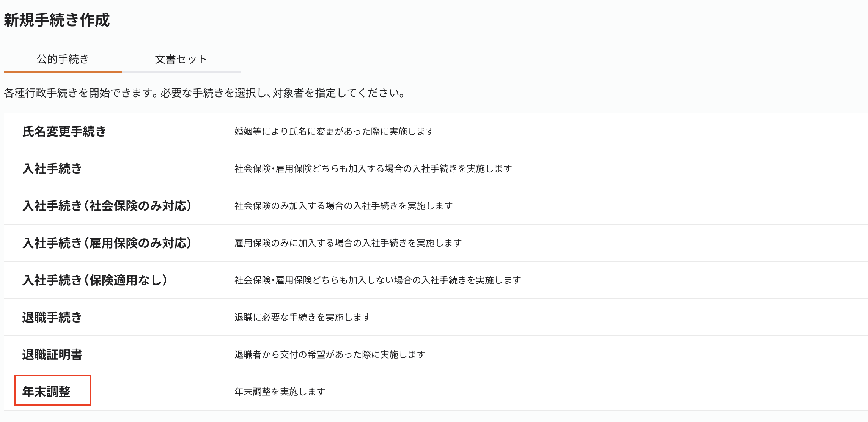Start the 入社手続き procedure
Screen dimensions: 868x422
[x=53, y=168]
